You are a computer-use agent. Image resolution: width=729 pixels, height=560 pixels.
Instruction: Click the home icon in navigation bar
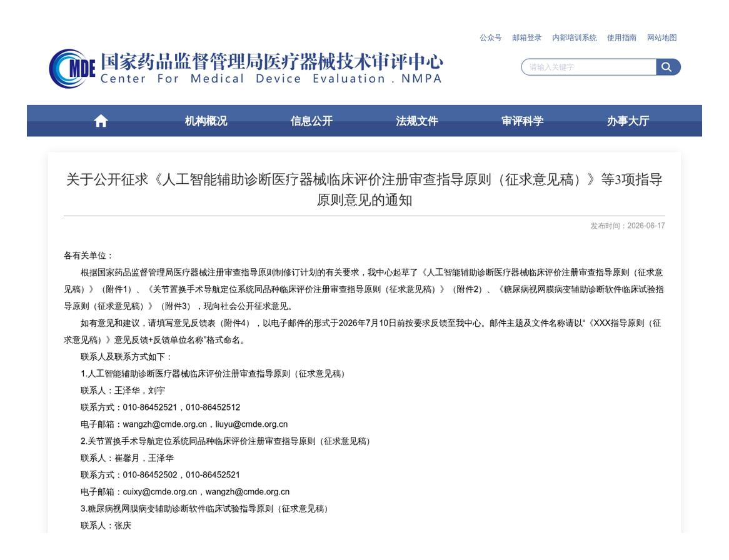101,121
